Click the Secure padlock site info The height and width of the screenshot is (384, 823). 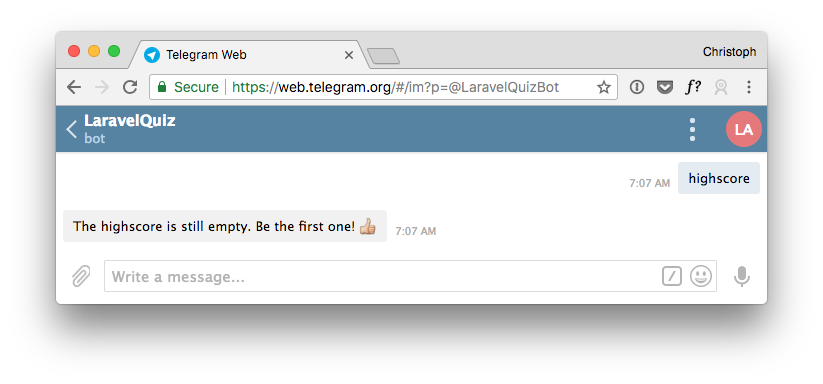[x=188, y=87]
